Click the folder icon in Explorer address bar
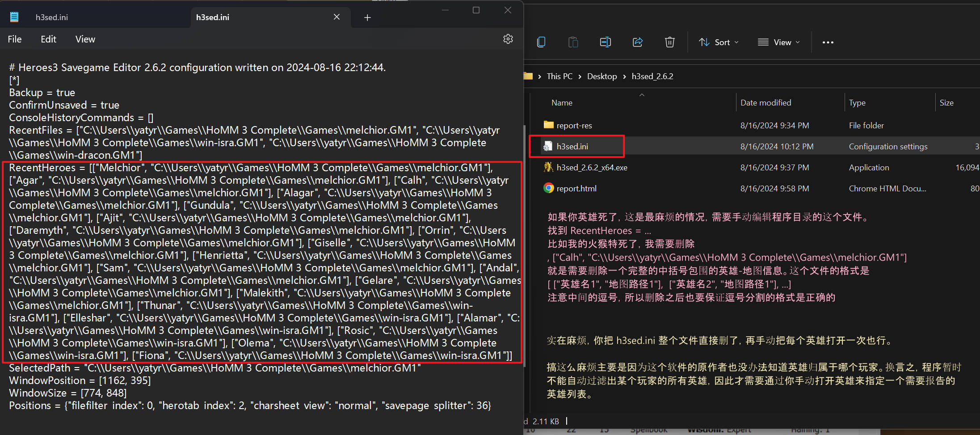This screenshot has height=435, width=980. tap(528, 76)
